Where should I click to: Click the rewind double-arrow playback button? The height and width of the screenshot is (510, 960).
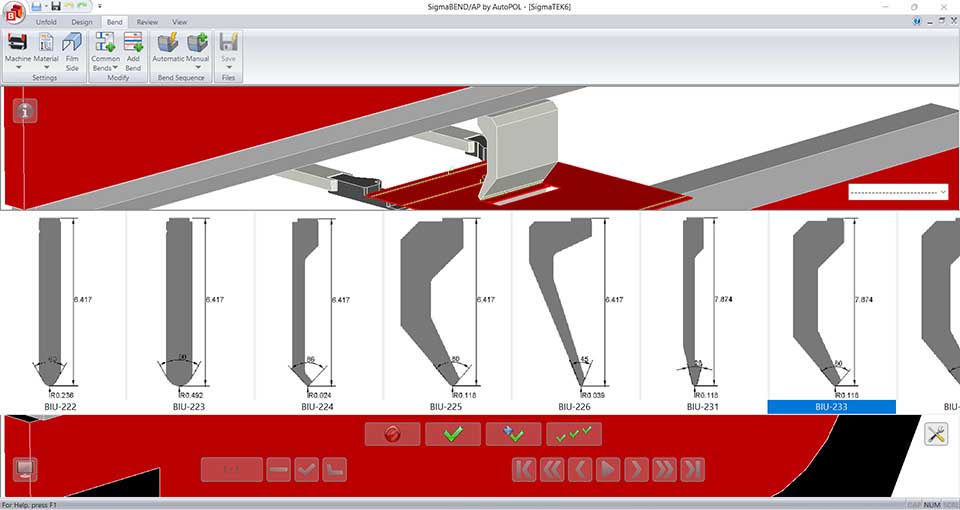click(x=552, y=470)
